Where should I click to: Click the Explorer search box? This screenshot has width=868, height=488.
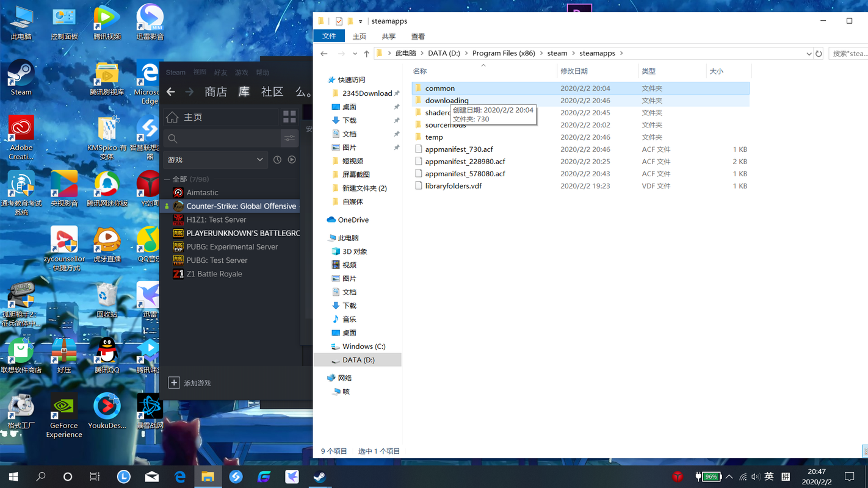coord(848,54)
